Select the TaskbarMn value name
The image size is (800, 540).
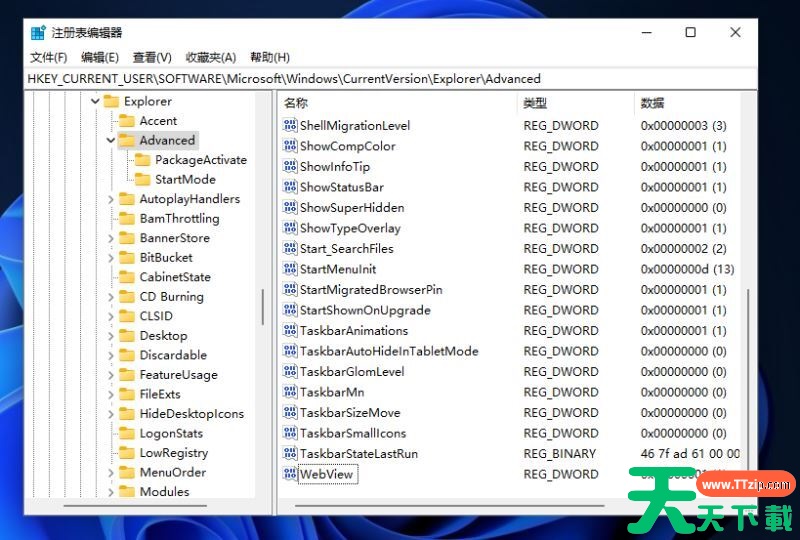[332, 392]
